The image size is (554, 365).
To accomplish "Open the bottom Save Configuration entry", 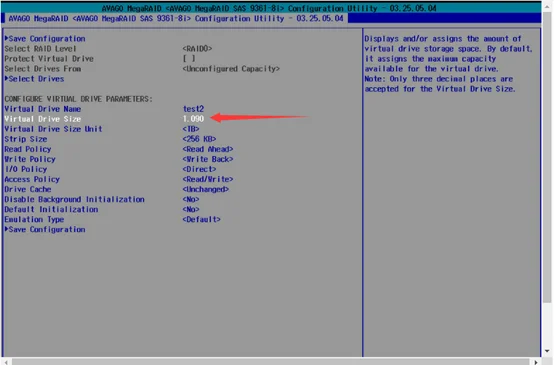I will click(x=45, y=229).
